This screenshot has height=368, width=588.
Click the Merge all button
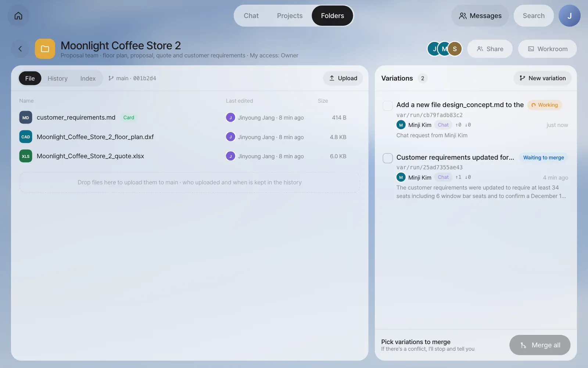click(540, 345)
